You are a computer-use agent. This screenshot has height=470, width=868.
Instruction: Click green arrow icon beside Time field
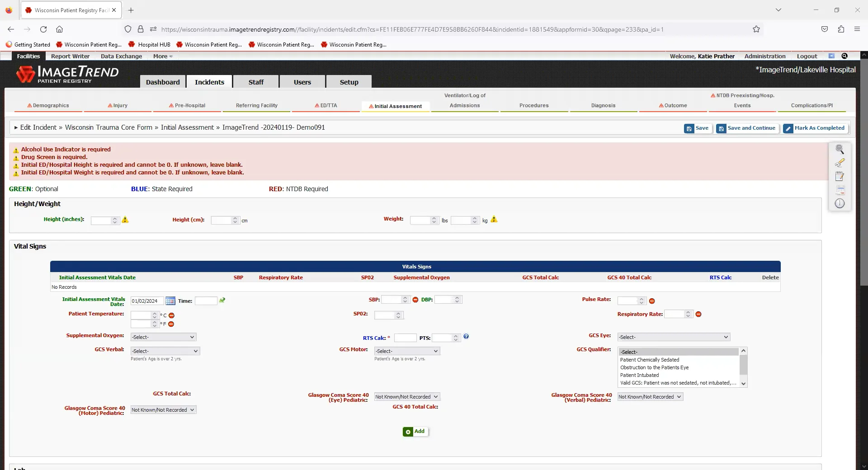[x=222, y=301]
